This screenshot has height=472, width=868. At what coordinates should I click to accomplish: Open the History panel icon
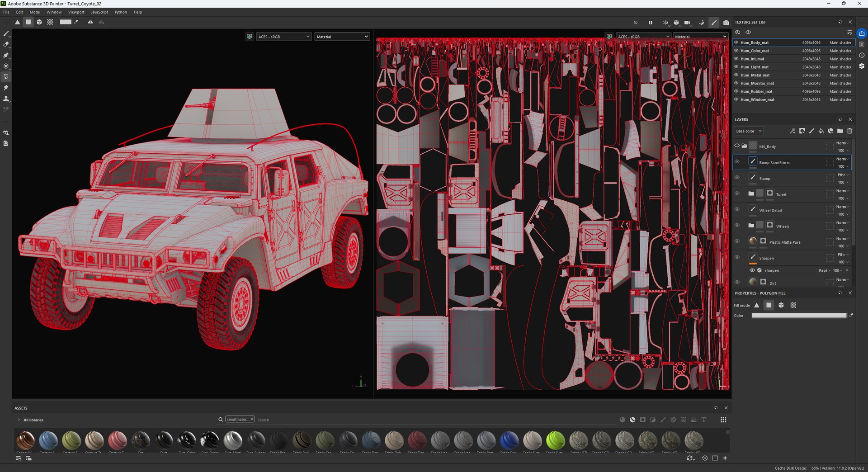click(862, 55)
